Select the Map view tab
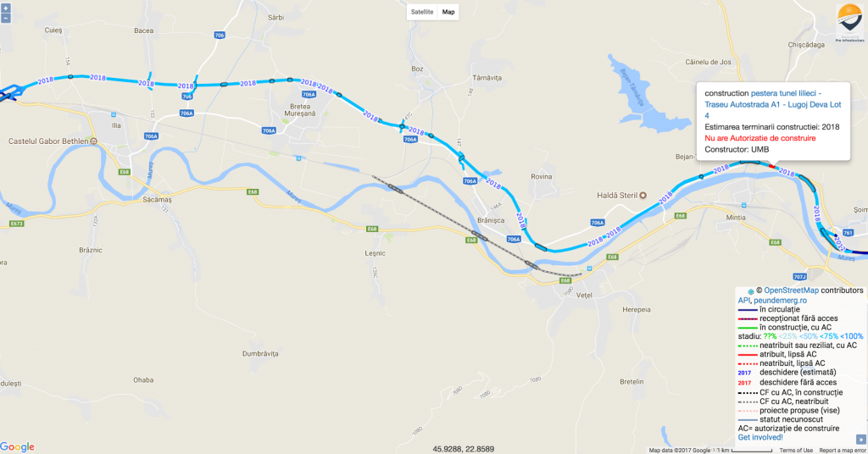The height and width of the screenshot is (454, 868). (x=448, y=12)
